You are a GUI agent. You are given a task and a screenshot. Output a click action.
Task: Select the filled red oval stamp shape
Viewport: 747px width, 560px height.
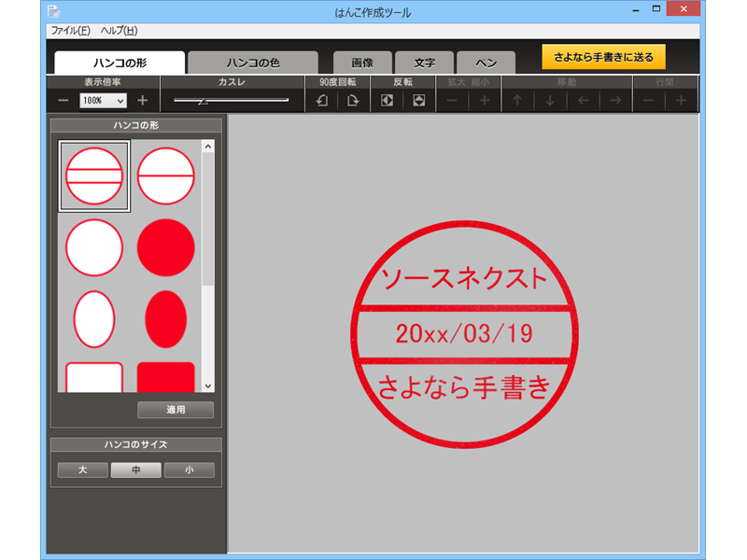[166, 319]
